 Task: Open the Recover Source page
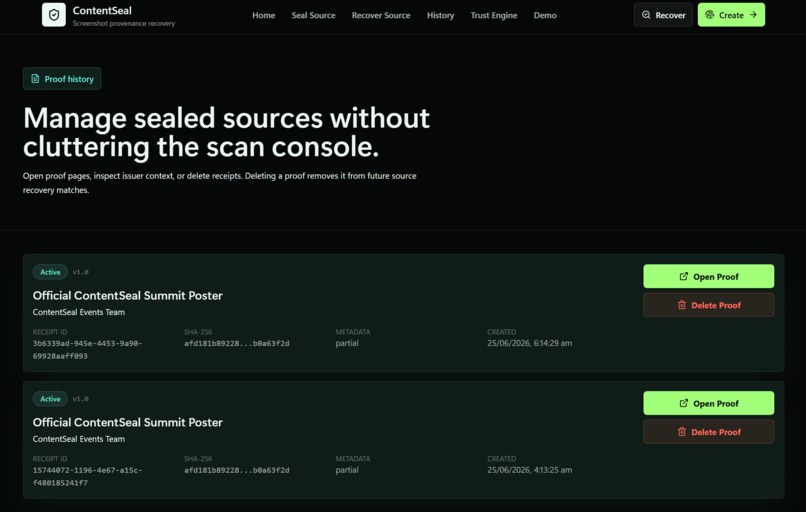click(381, 15)
